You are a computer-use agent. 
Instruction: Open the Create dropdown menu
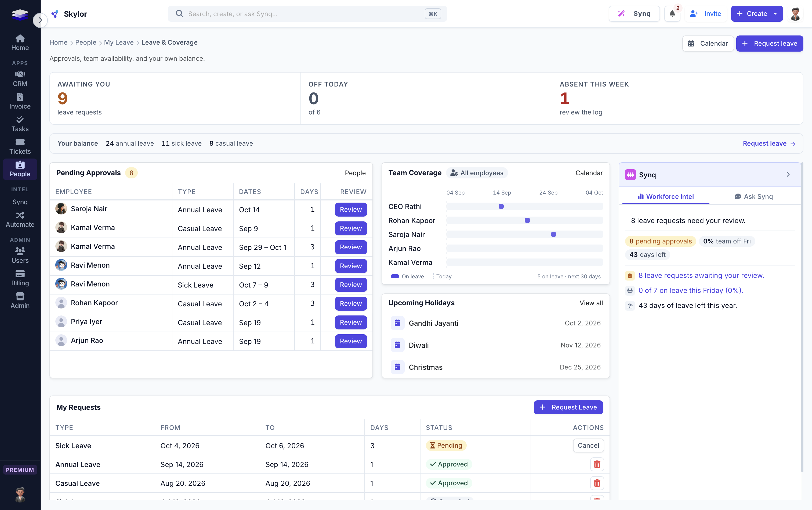[x=757, y=14]
